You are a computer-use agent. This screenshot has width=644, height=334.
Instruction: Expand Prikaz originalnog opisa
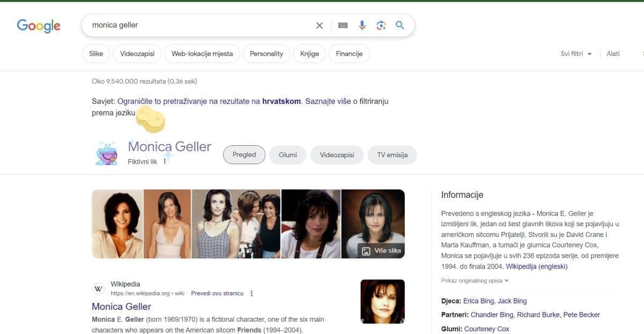(474, 280)
